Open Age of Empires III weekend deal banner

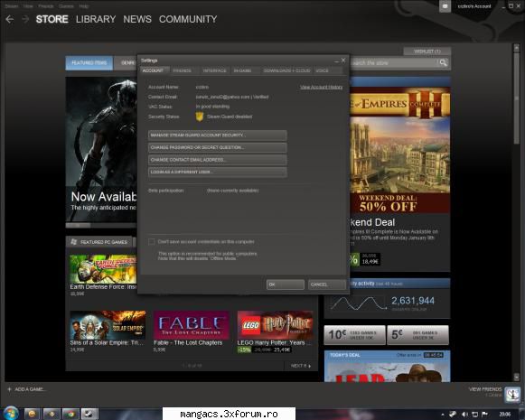point(399,150)
